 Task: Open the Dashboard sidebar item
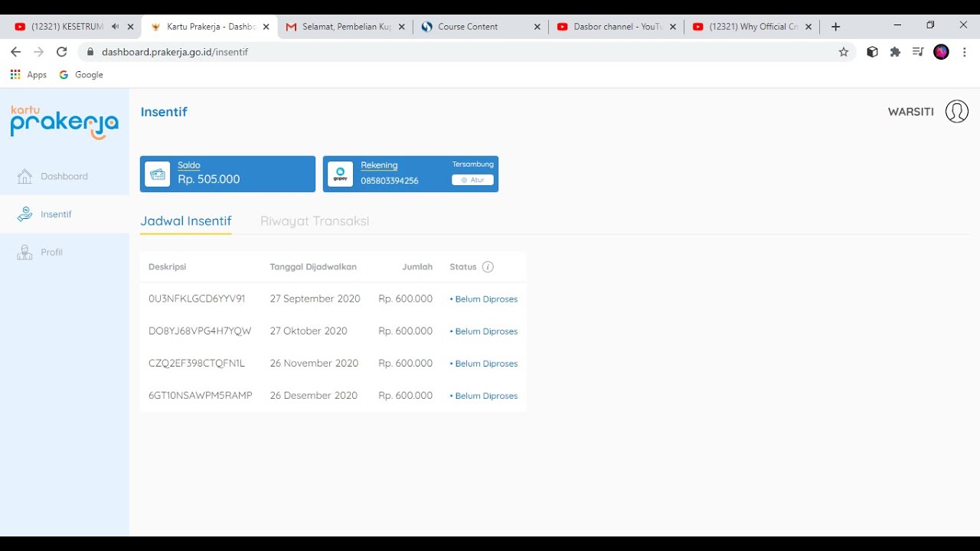[x=64, y=176]
